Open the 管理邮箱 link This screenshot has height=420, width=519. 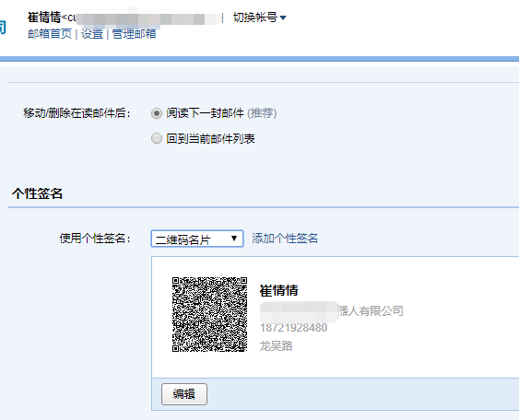coord(134,34)
